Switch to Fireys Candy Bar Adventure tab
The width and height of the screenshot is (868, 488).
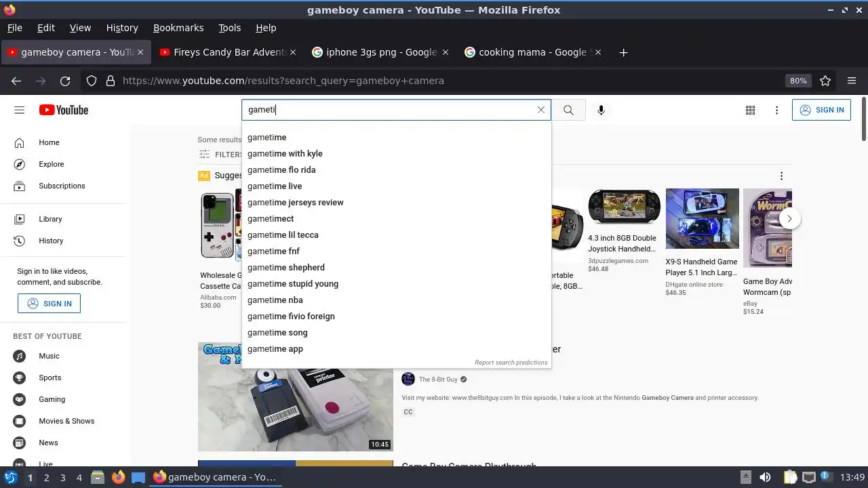(x=228, y=52)
